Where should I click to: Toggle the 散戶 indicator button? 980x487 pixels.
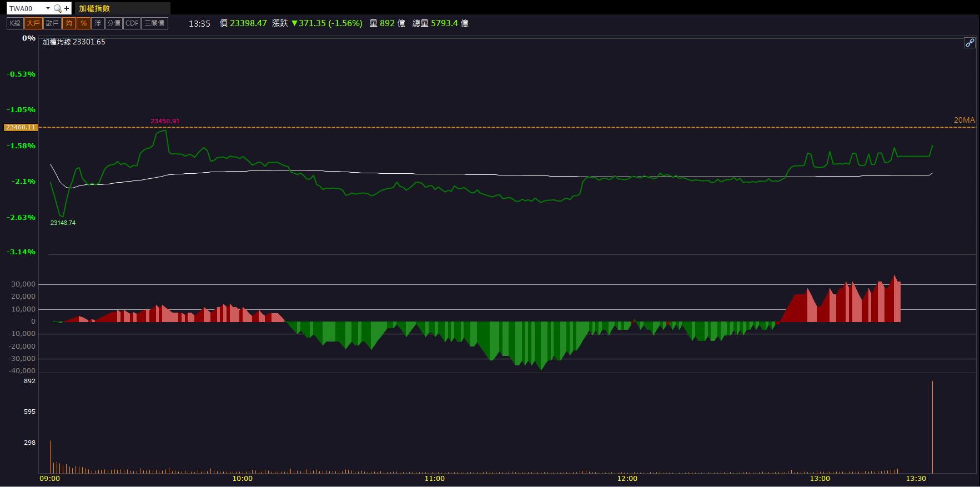pyautogui.click(x=52, y=23)
